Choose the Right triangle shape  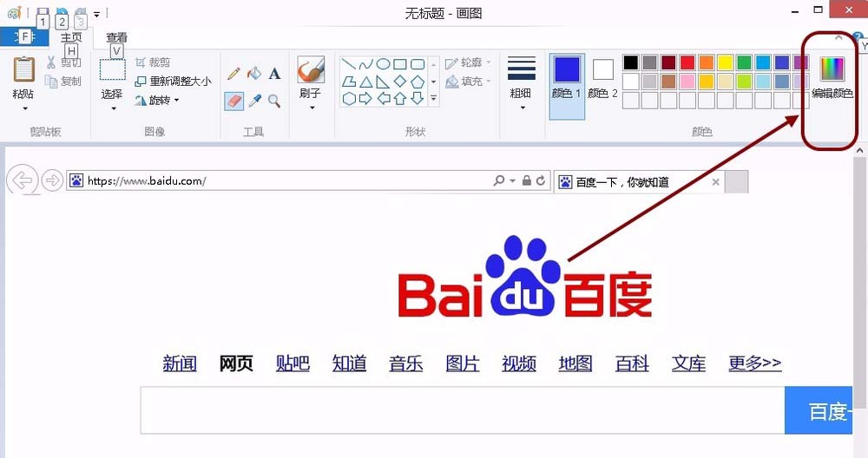(x=383, y=82)
